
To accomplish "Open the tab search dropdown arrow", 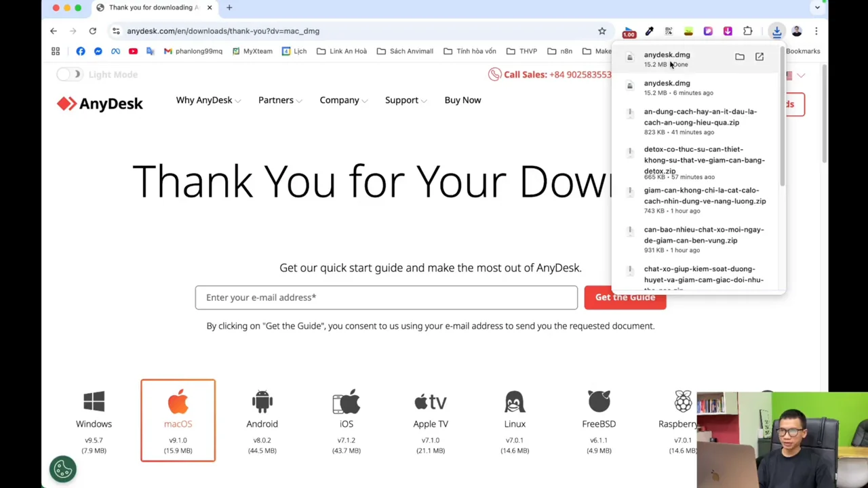I will [817, 7].
